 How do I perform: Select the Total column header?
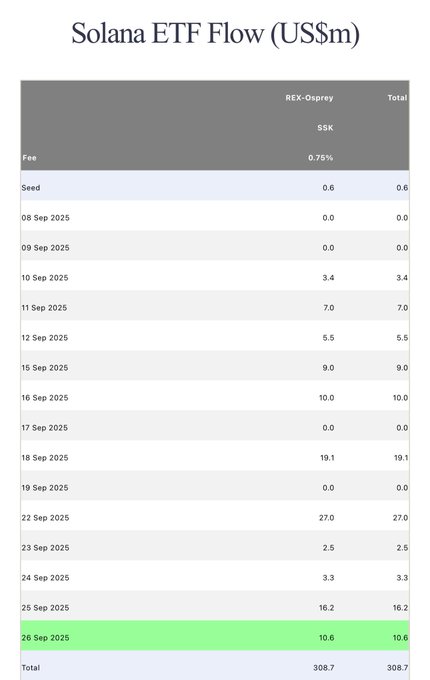click(x=397, y=98)
